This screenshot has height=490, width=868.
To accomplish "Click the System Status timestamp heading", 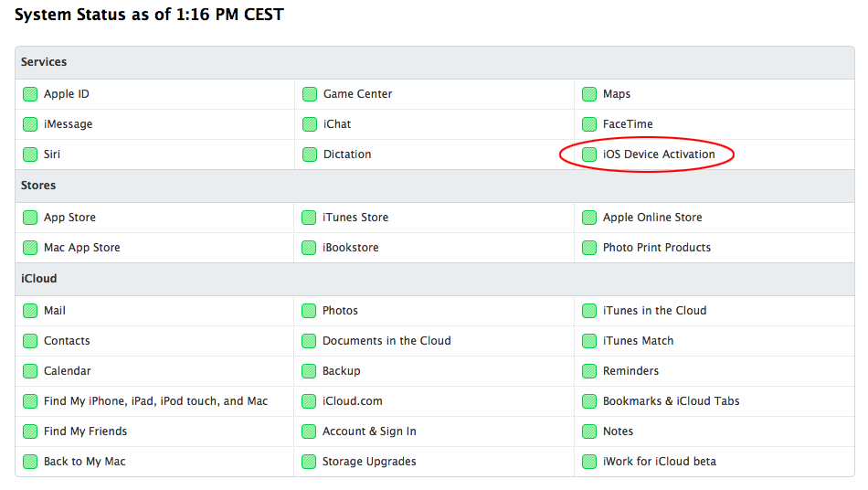I will click(x=149, y=15).
